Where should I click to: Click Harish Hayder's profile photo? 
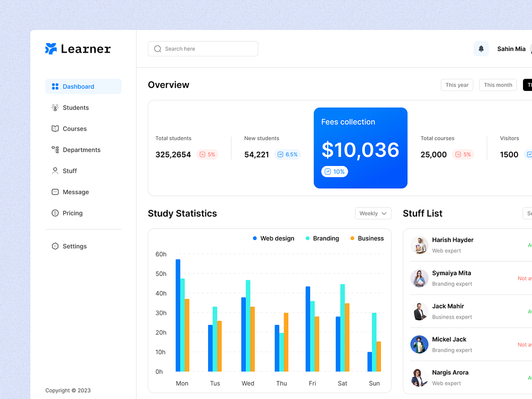pos(420,245)
